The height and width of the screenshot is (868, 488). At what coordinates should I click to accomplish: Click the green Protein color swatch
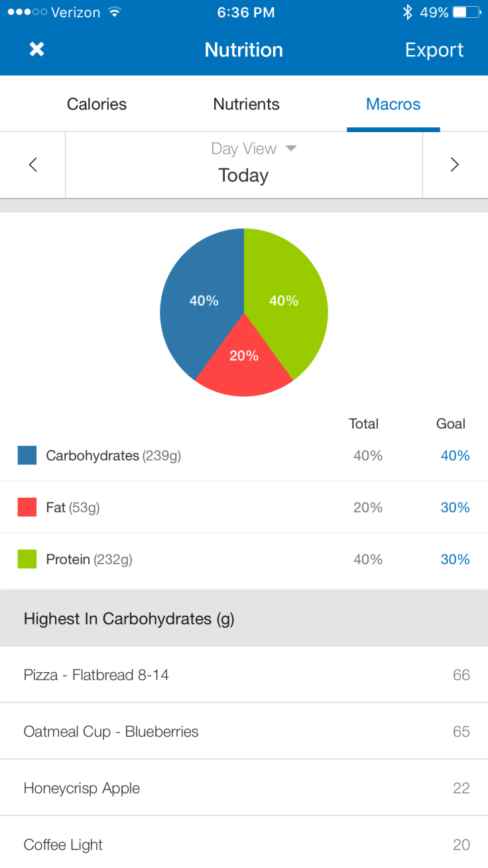pyautogui.click(x=27, y=559)
